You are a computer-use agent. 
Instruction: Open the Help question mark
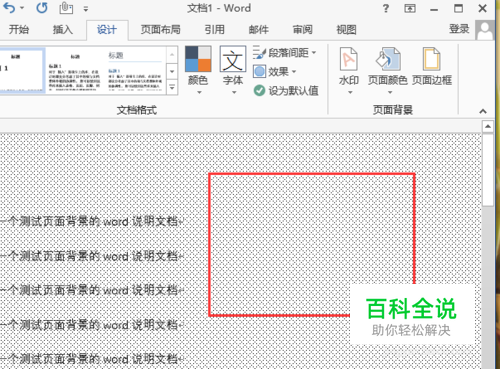(x=386, y=8)
